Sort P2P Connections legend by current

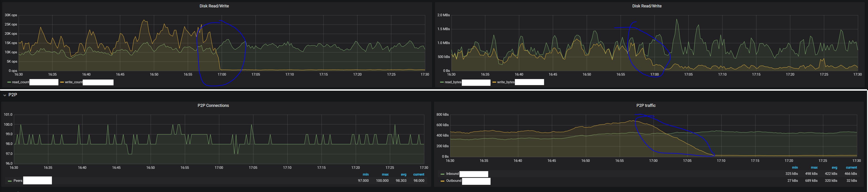tap(418, 174)
